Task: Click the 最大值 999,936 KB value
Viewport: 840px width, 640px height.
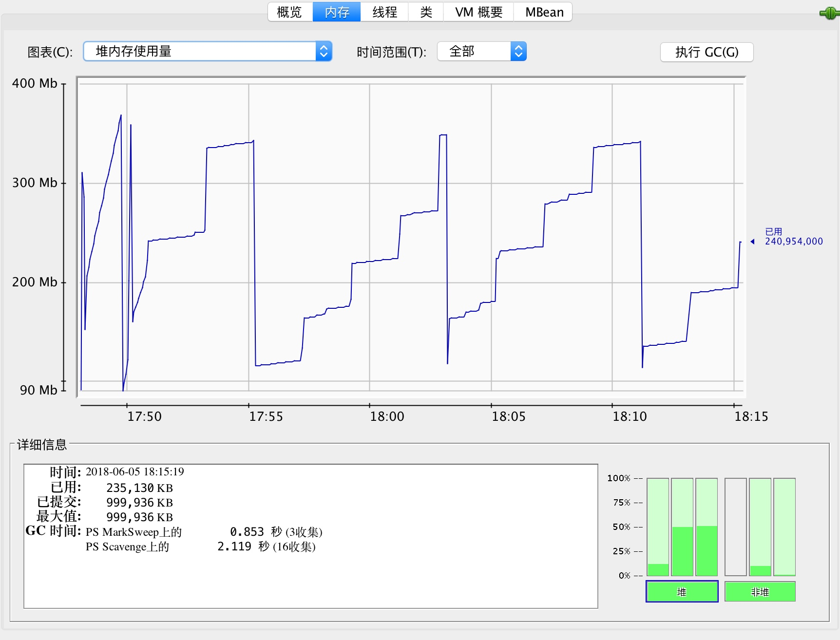Action: click(139, 517)
